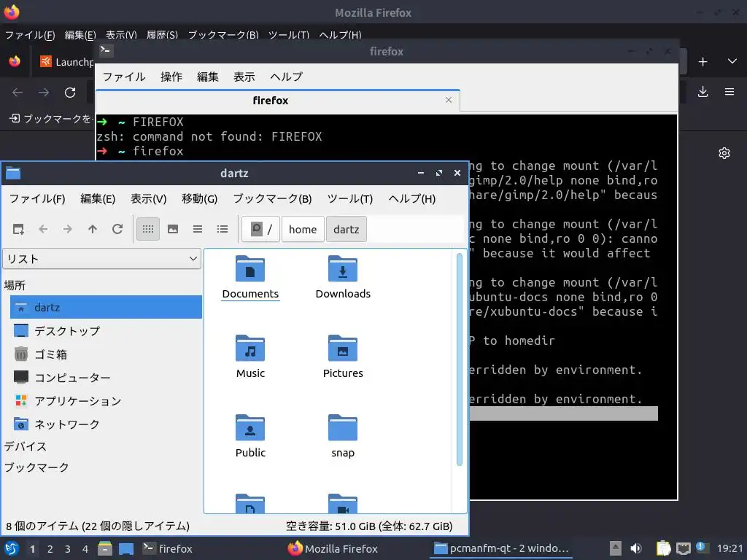The height and width of the screenshot is (560, 747).
Task: Select the Downloads folder icon
Action: (343, 270)
